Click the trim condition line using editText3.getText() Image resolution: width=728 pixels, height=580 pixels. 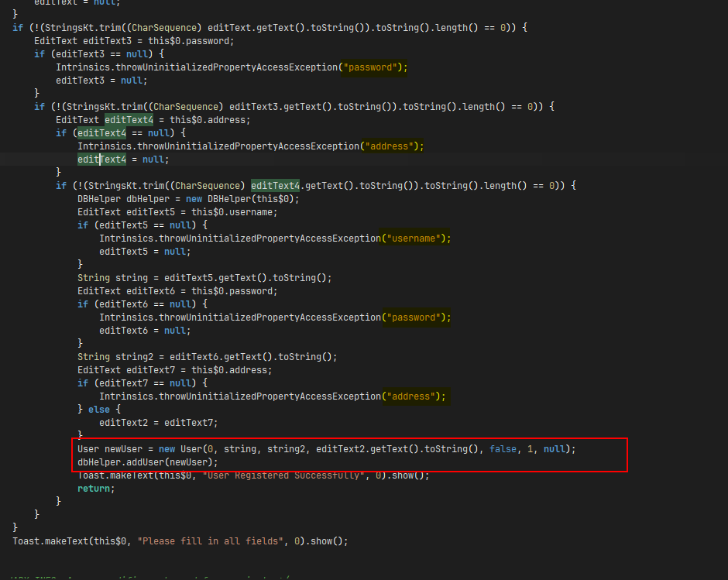[294, 107]
